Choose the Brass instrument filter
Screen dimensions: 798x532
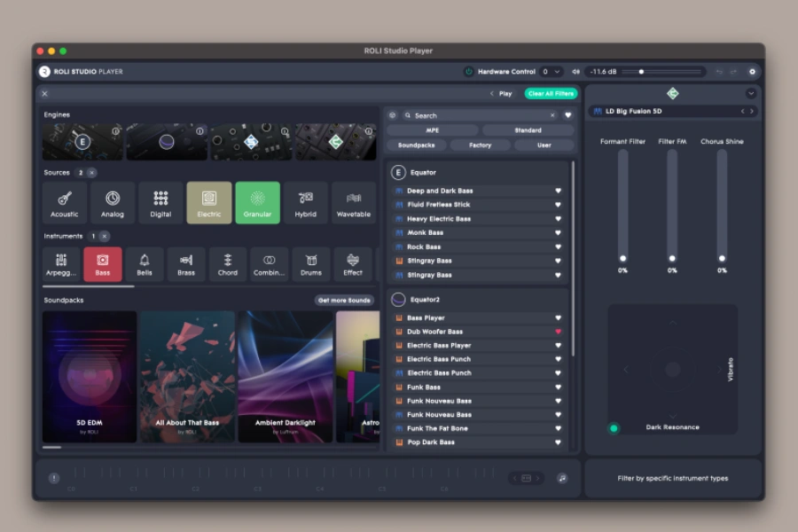pos(186,264)
